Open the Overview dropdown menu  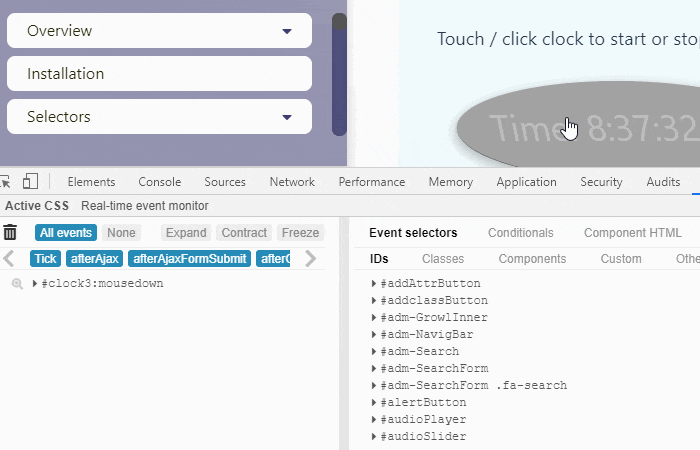[x=159, y=31]
